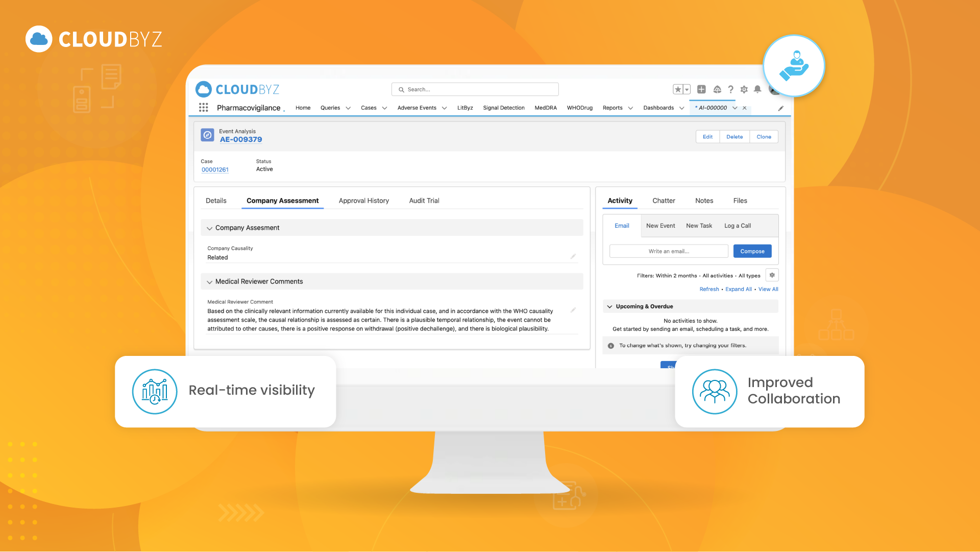
Task: Click the Delete button
Action: pyautogui.click(x=734, y=137)
